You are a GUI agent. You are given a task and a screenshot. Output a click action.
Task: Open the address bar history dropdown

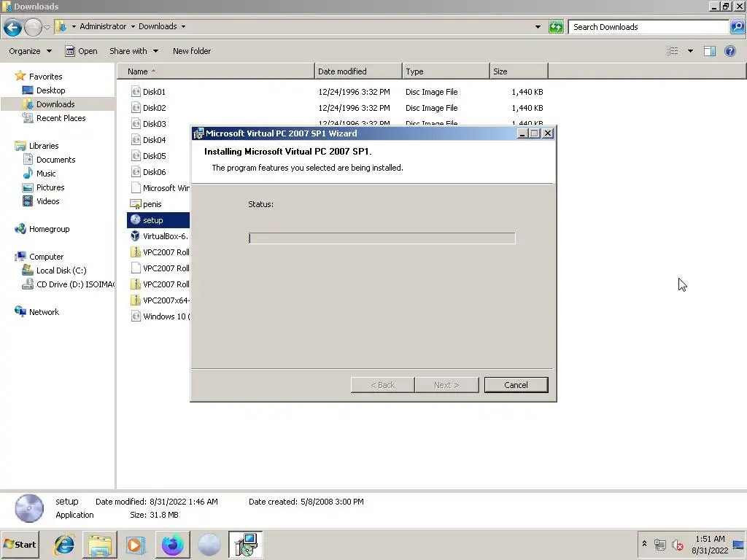click(538, 27)
